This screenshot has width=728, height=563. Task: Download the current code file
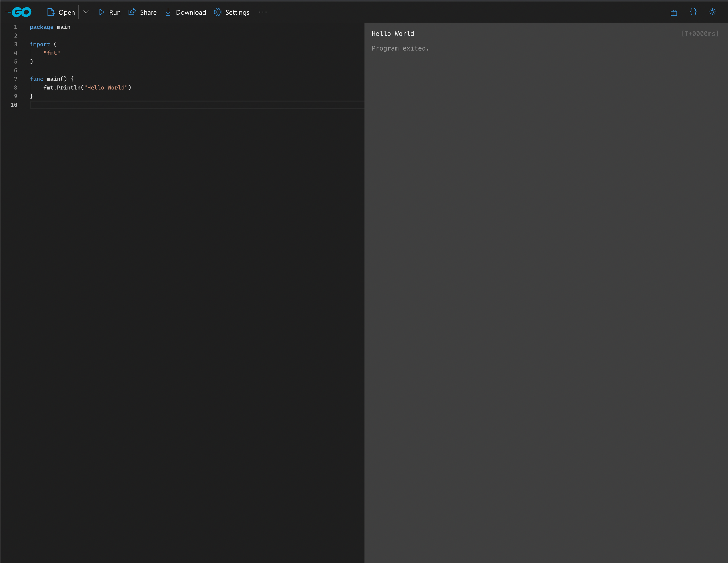coord(186,12)
